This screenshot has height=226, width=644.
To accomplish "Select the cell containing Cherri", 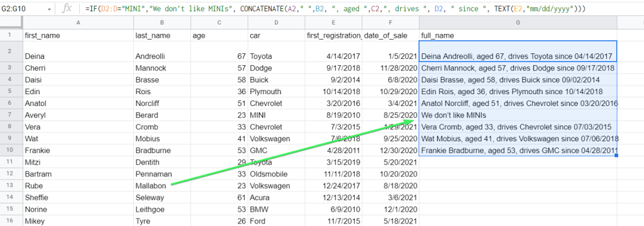I will coord(79,68).
